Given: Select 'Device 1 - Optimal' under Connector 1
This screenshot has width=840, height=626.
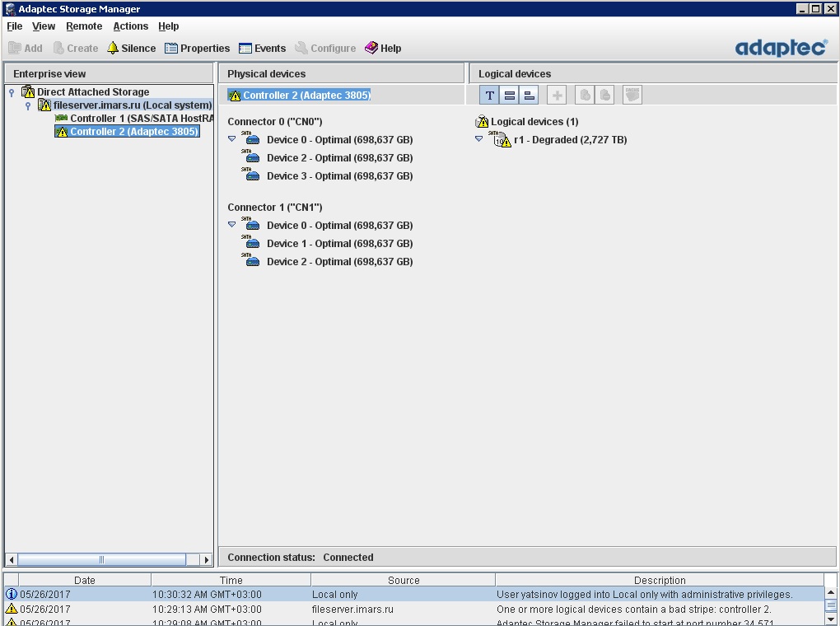Looking at the screenshot, I should (339, 243).
